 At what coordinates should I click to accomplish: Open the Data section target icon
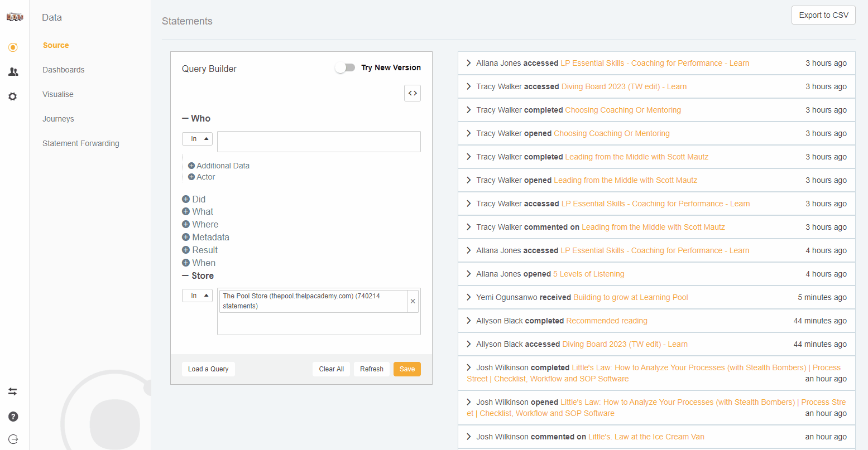tap(13, 47)
